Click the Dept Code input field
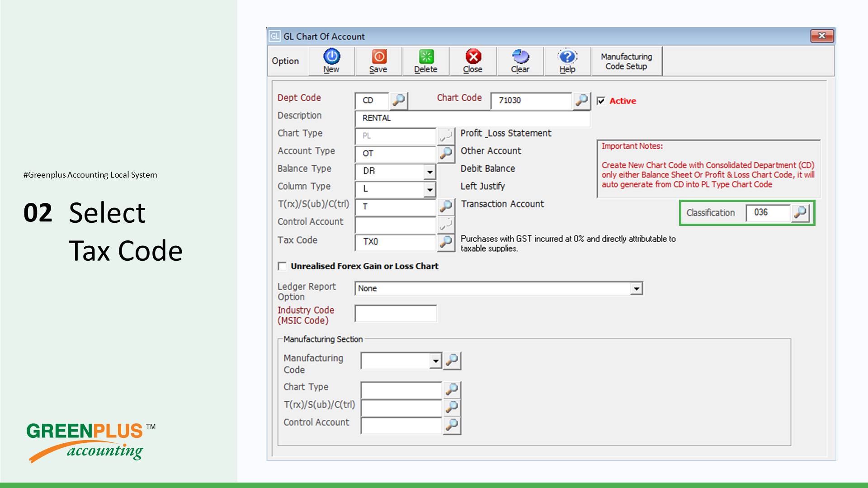 pos(372,100)
